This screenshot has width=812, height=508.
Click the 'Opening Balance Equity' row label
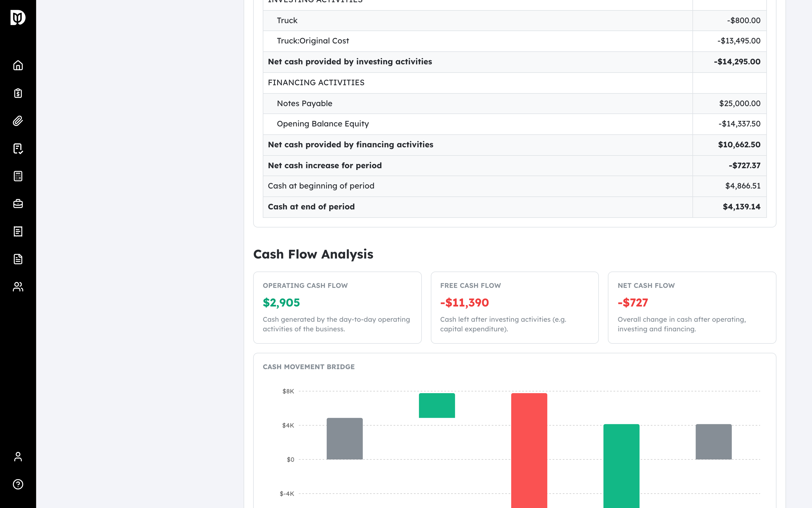click(323, 124)
